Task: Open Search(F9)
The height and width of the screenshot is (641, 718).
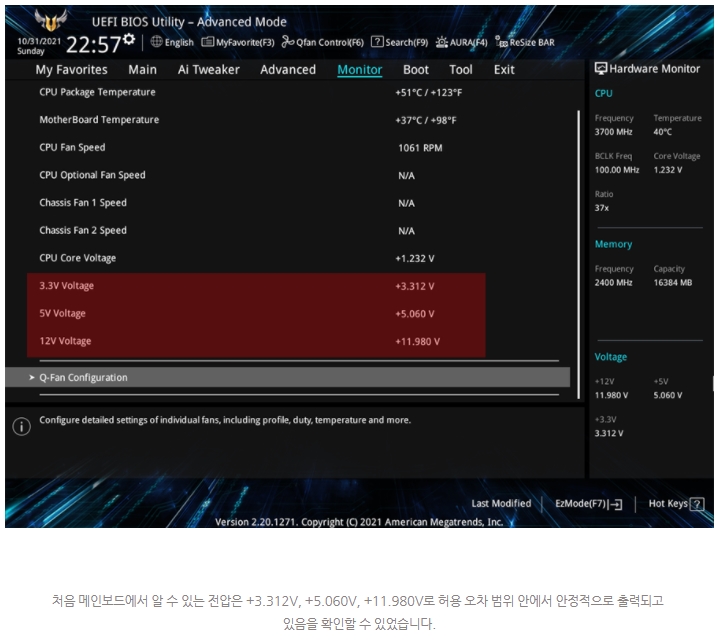Action: 399,42
